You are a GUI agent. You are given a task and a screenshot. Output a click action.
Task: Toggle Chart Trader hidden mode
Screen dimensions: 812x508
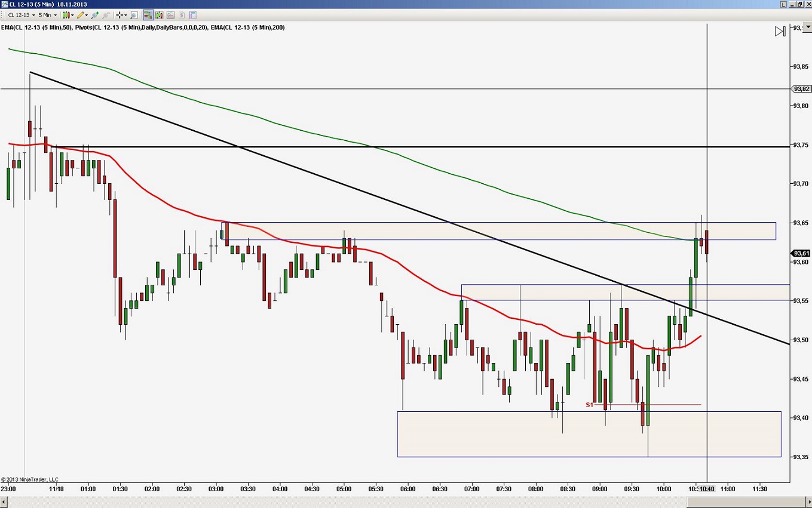pyautogui.click(x=159, y=15)
